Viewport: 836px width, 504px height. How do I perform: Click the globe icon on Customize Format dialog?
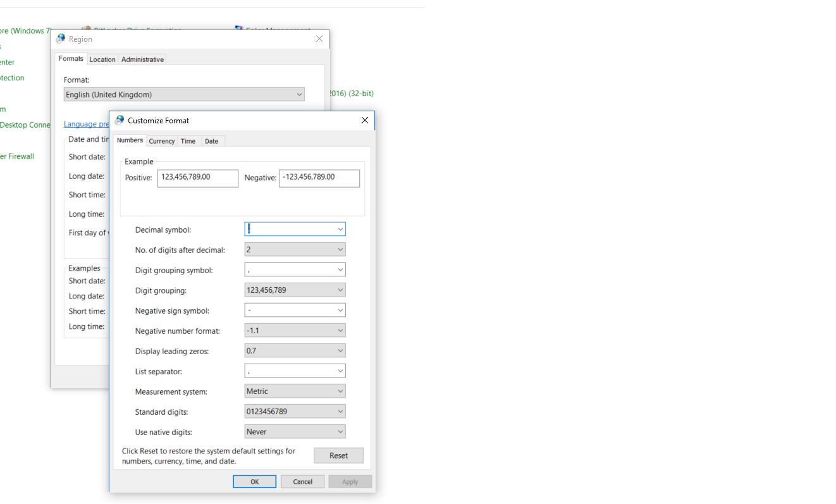pyautogui.click(x=119, y=120)
